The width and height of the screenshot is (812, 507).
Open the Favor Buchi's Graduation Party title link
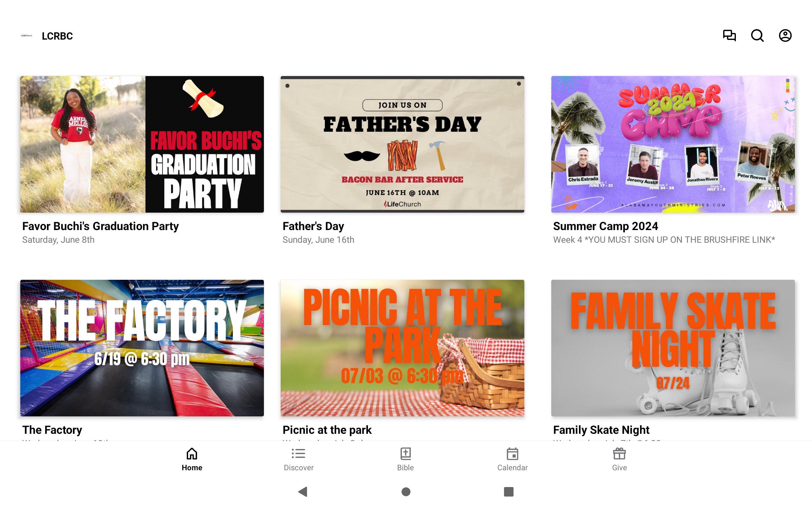tap(100, 226)
